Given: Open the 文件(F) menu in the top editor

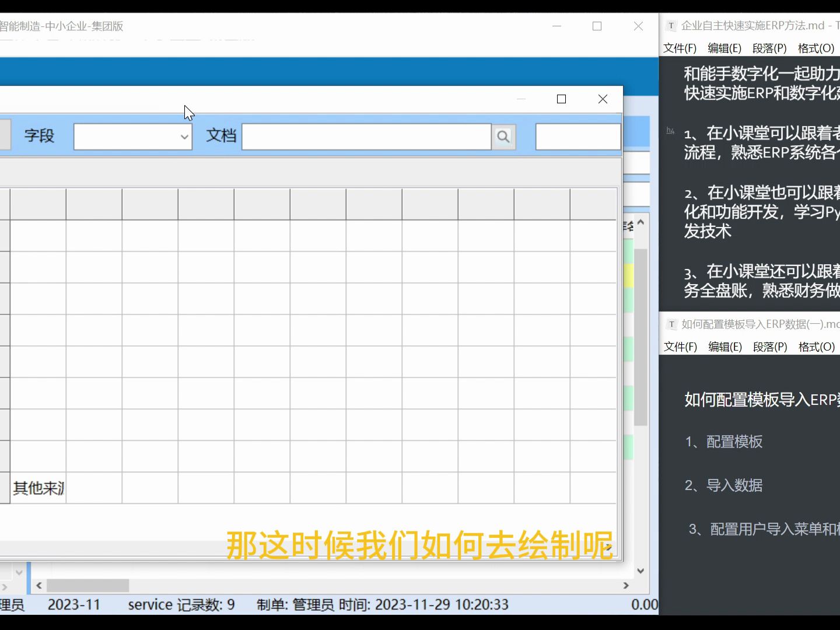Looking at the screenshot, I should [x=678, y=48].
